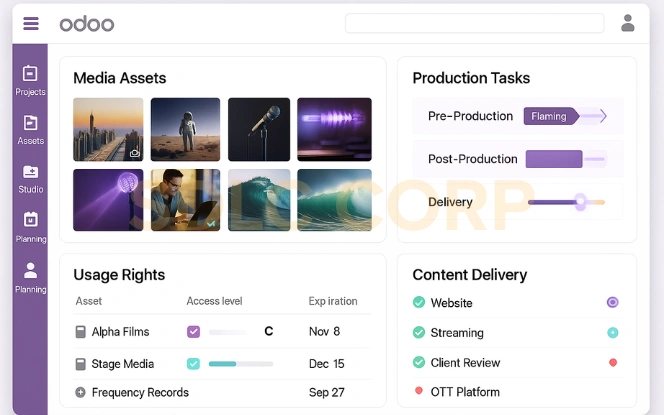Viewport: 664px width, 415px height.
Task: Click the Content Delivery heading
Action: (470, 275)
